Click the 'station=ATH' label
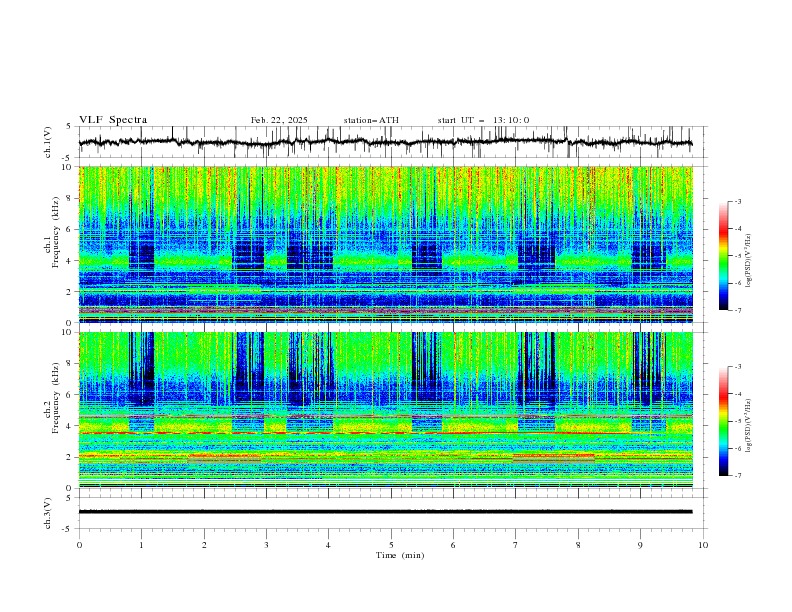Image resolution: width=792 pixels, height=612 pixels. [x=371, y=120]
